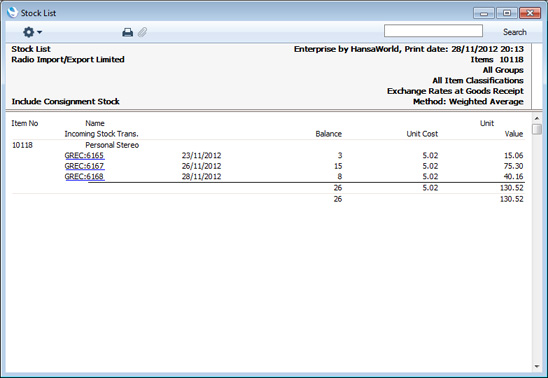Close the Stock List window
548x378 pixels.
[530, 13]
